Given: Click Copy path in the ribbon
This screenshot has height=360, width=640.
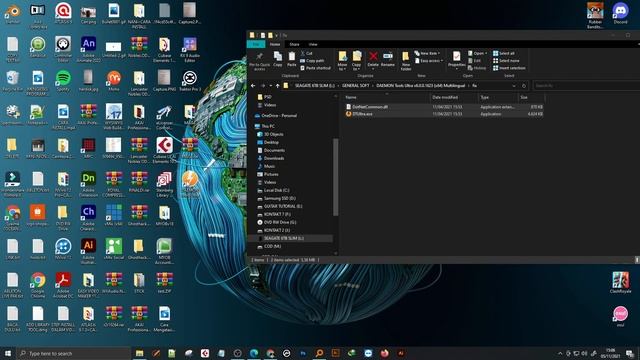Looking at the screenshot, I should (312, 61).
